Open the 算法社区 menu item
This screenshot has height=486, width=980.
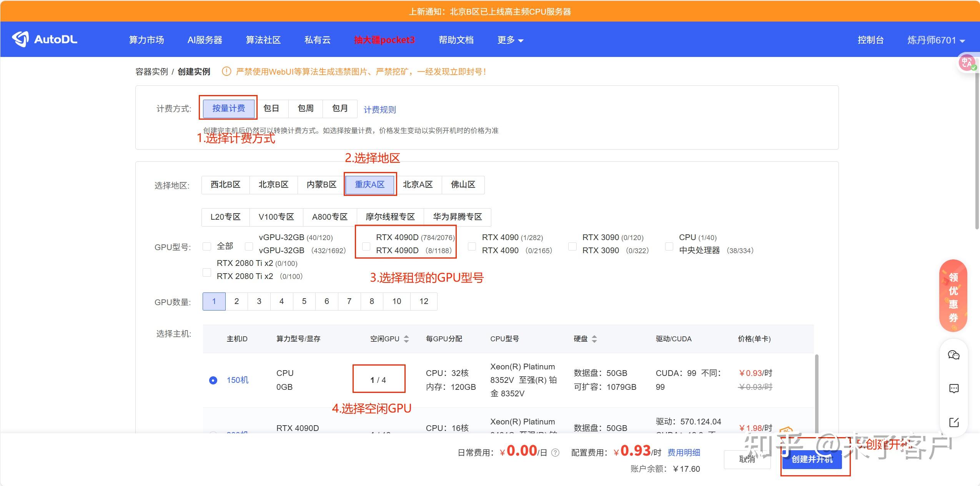click(x=263, y=40)
